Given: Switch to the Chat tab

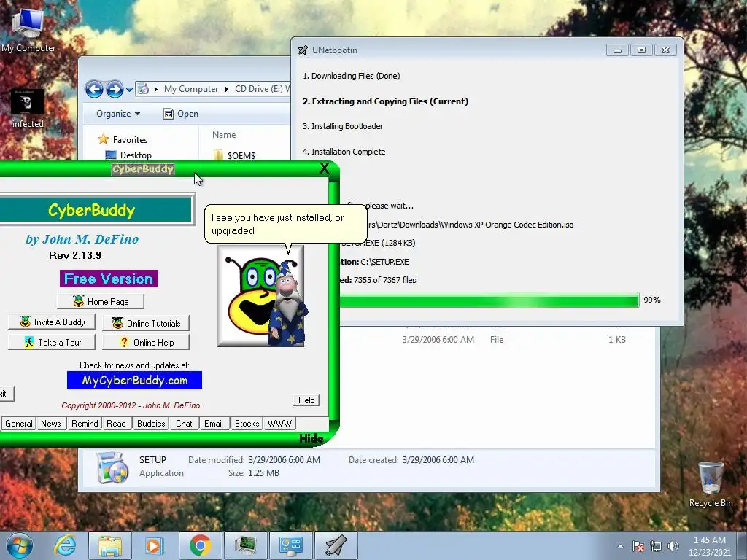Looking at the screenshot, I should (x=184, y=424).
